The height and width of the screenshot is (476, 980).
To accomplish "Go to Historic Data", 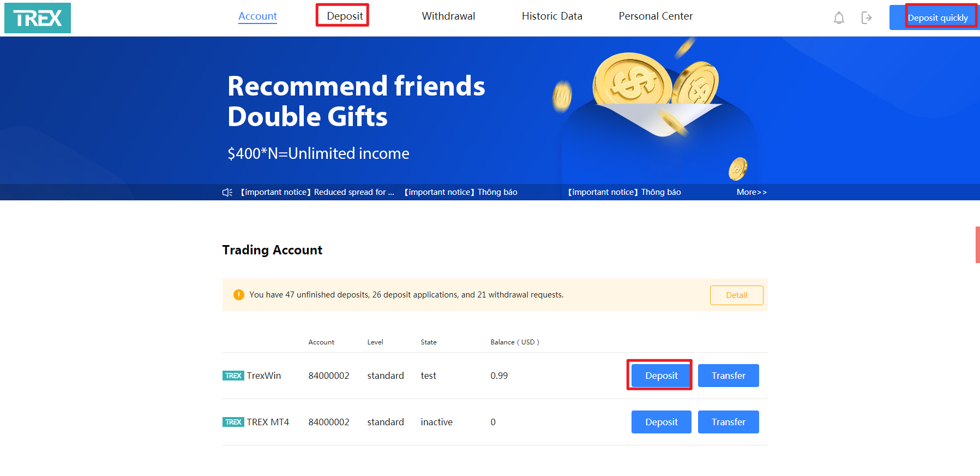I will (x=552, y=16).
